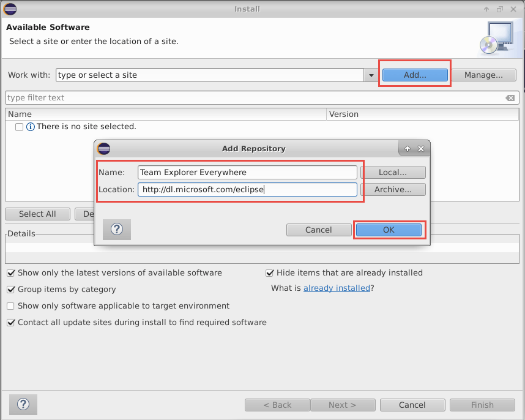The image size is (525, 420).
Task: Open the "Work with" site dropdown
Action: [x=371, y=75]
